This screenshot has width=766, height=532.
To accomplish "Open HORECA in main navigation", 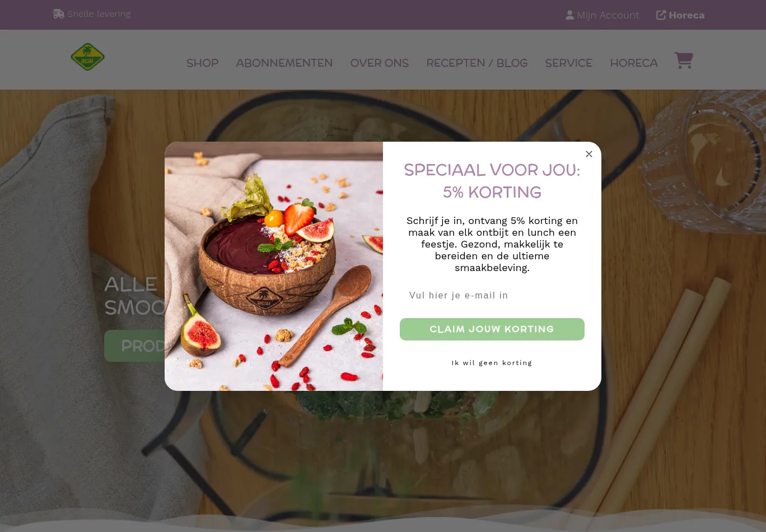I will 634,63.
